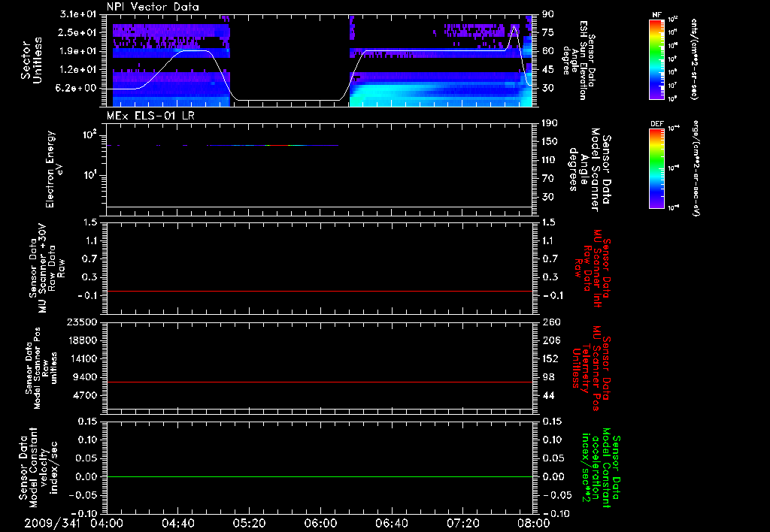Click the "07:20" time axis label

coord(462,523)
